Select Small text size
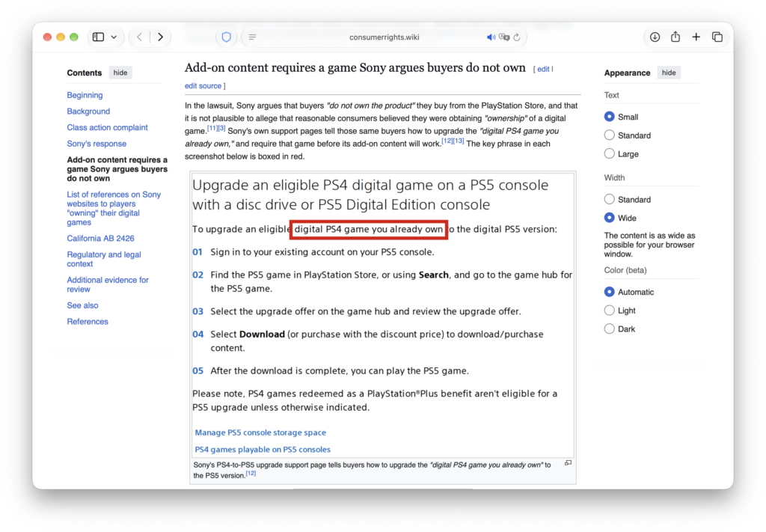 [609, 117]
